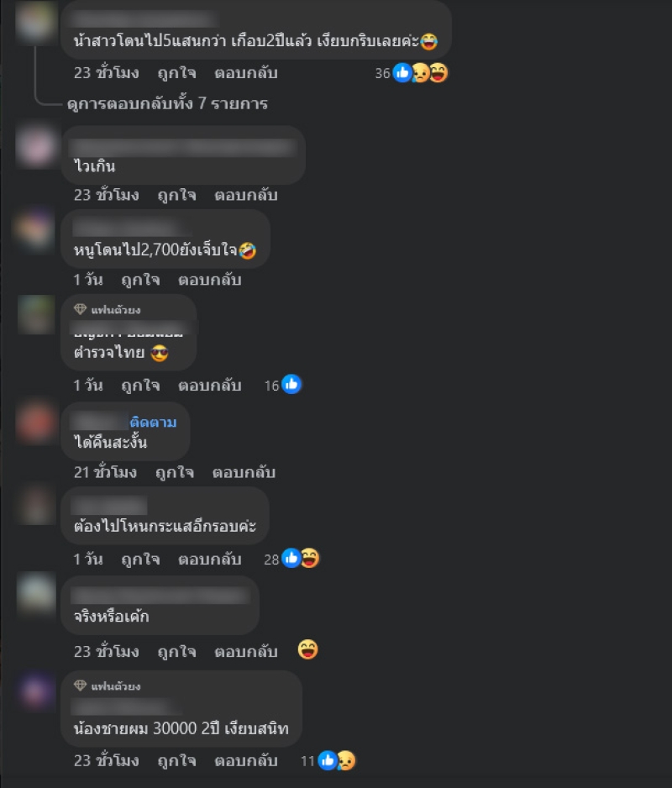Click the blue like icon next to 16

[291, 385]
